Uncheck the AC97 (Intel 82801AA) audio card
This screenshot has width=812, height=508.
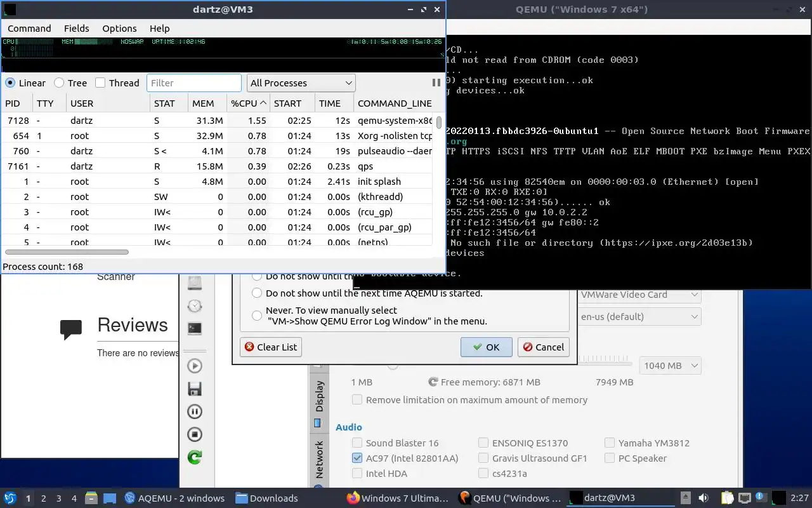tap(357, 458)
